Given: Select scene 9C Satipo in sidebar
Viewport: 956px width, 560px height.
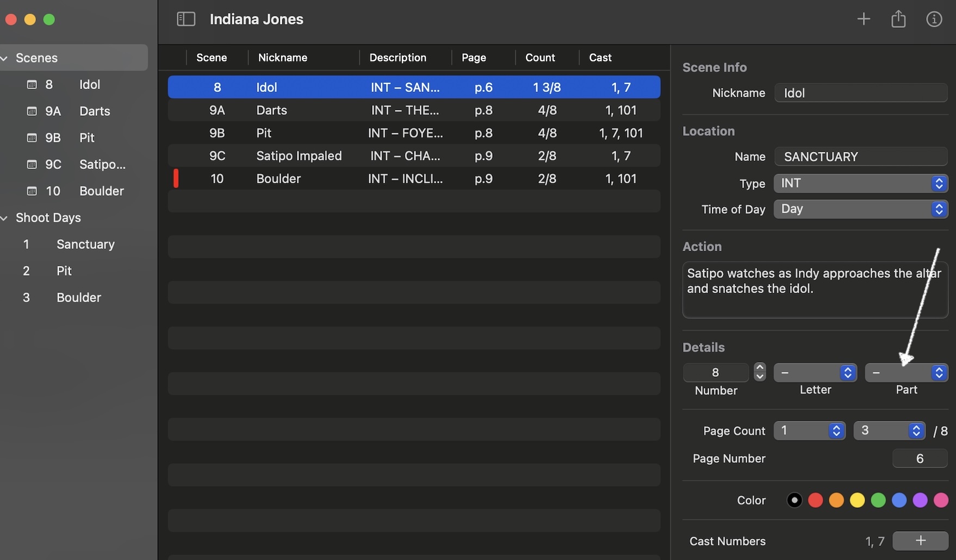Looking at the screenshot, I should pos(74,165).
